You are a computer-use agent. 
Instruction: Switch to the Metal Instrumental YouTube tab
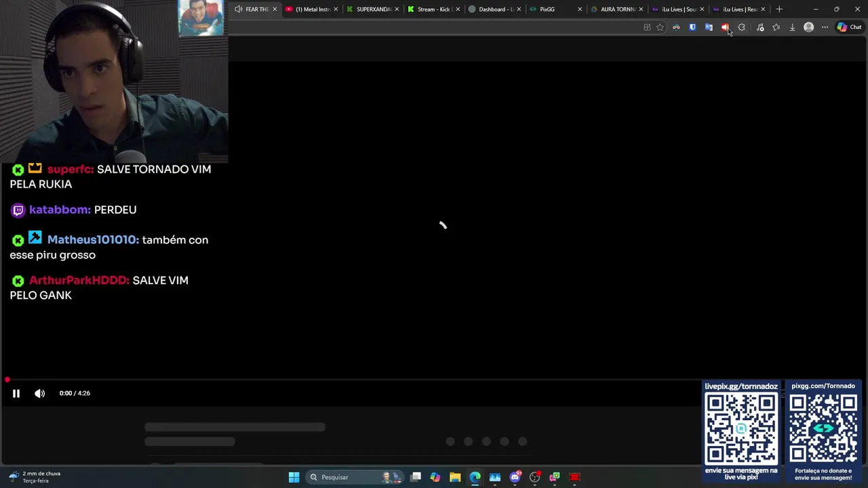click(313, 9)
